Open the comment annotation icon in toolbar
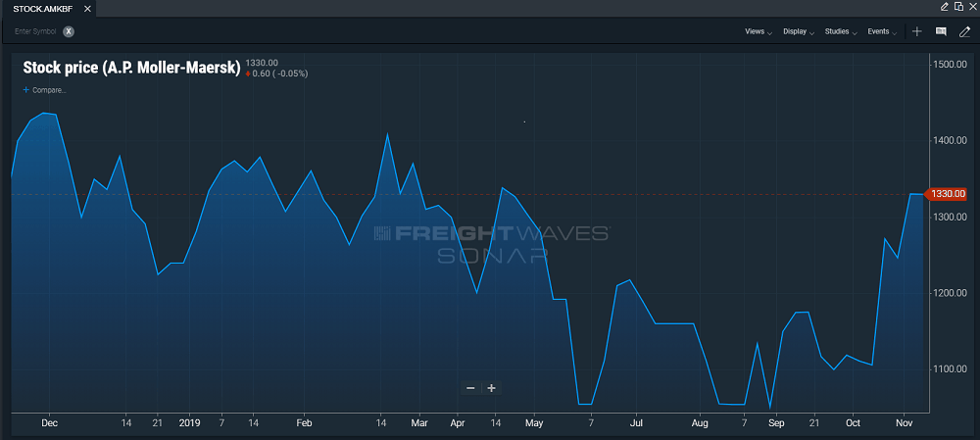 tap(941, 31)
